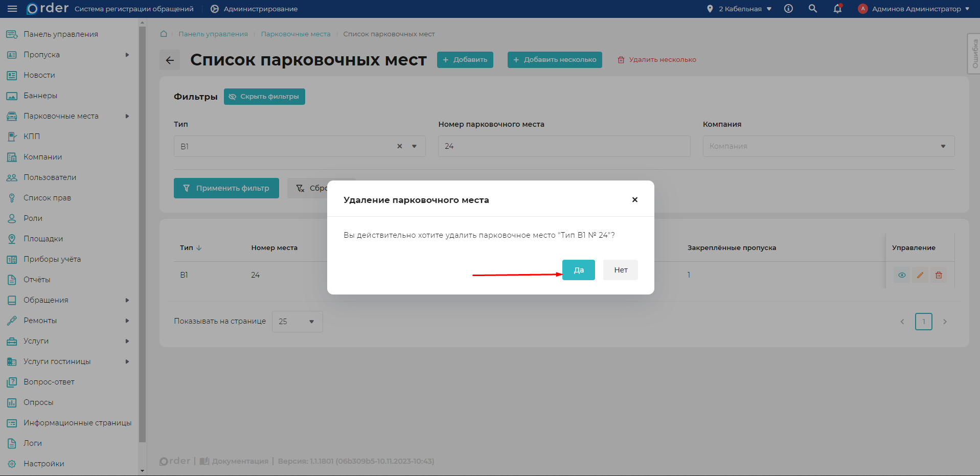Expand the 2 Кабельная location selector
Image resolution: width=980 pixels, height=476 pixels.
click(x=738, y=9)
